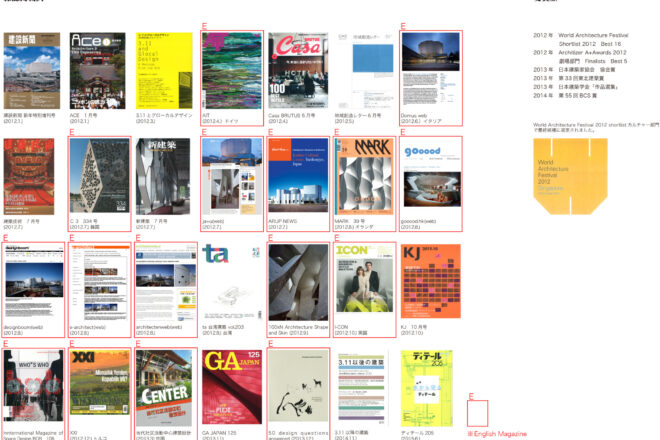Click the red English Magazine legend box
The height and width of the screenshot is (440, 660).
[477, 414]
